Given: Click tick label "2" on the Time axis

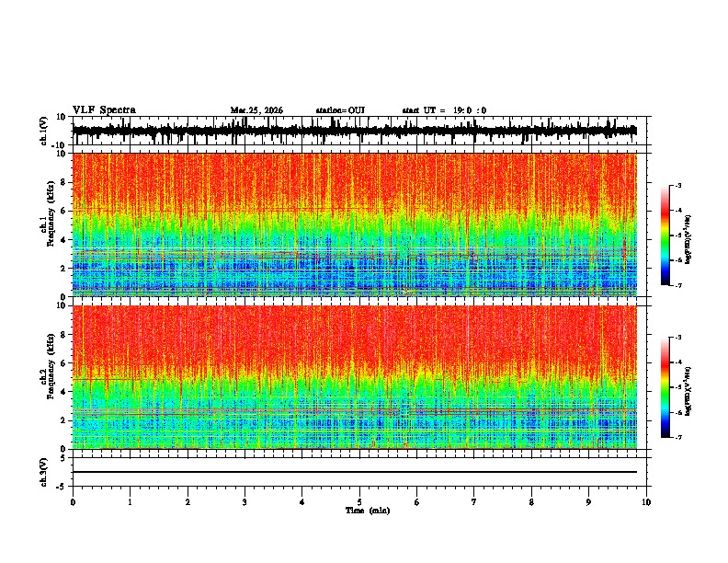Looking at the screenshot, I should pyautogui.click(x=188, y=502).
